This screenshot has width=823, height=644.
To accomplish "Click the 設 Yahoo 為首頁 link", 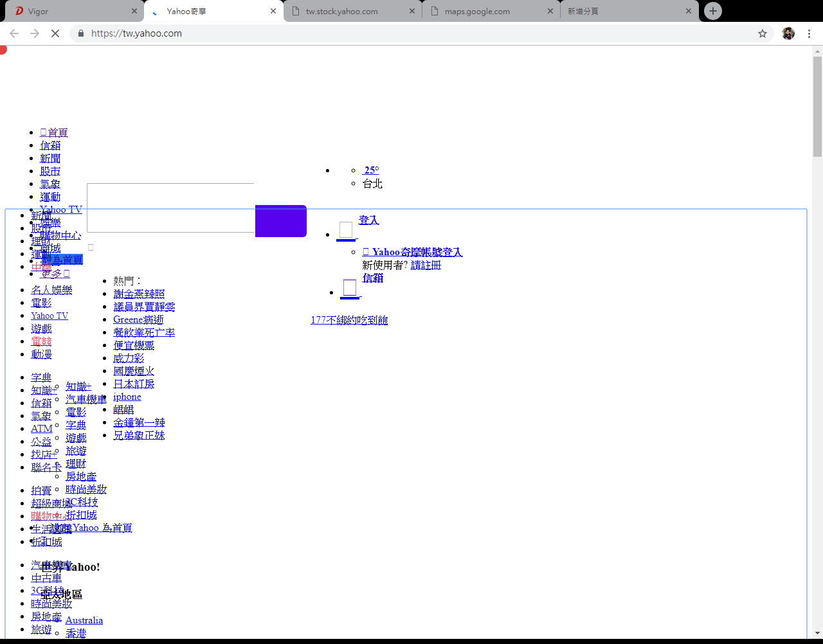I will [92, 528].
